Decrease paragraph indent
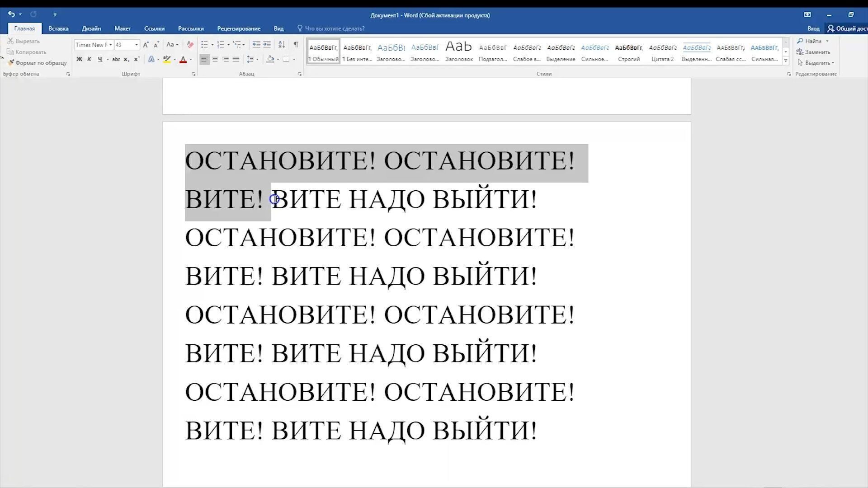Screen dimensions: 868x488 (x=256, y=45)
